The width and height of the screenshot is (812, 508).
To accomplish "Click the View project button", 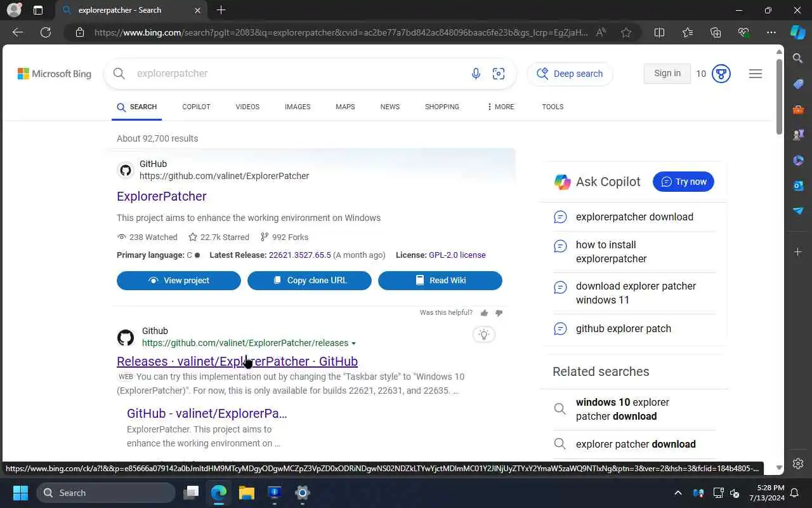I will click(179, 280).
